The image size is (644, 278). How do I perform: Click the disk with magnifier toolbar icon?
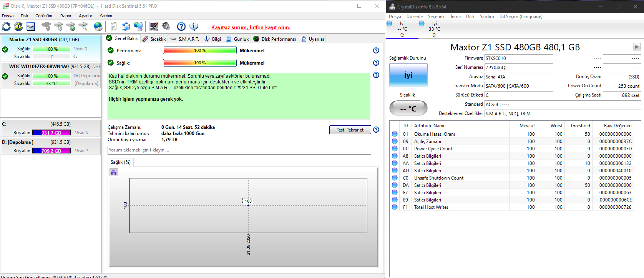coord(83,27)
